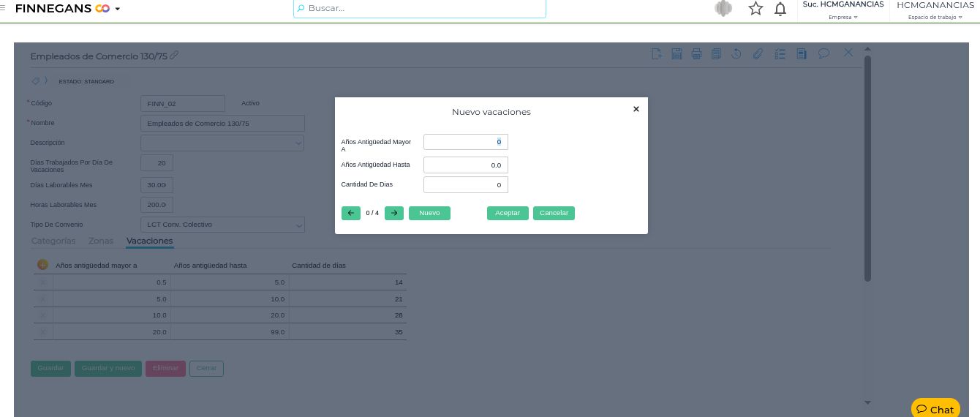This screenshot has width=980, height=417.
Task: Click the notification bell icon
Action: [780, 9]
